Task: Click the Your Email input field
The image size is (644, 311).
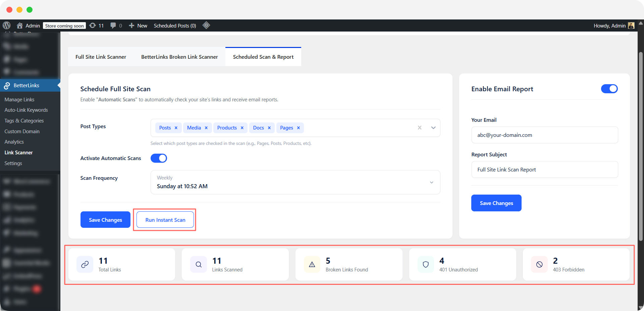Action: pos(544,135)
